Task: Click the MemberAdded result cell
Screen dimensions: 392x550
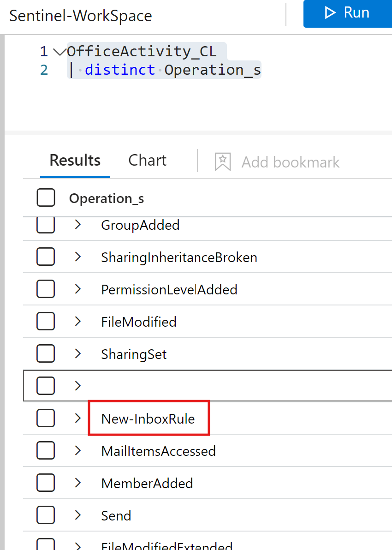Action: coord(147,483)
